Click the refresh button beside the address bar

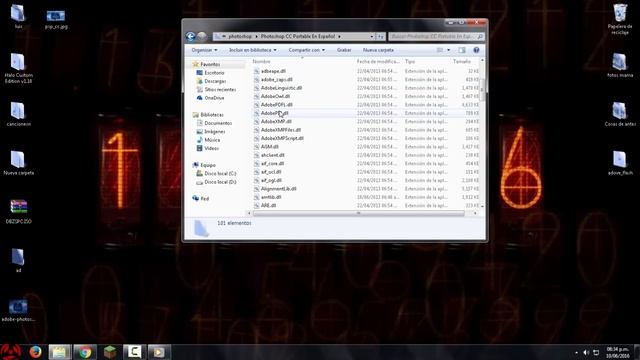380,36
